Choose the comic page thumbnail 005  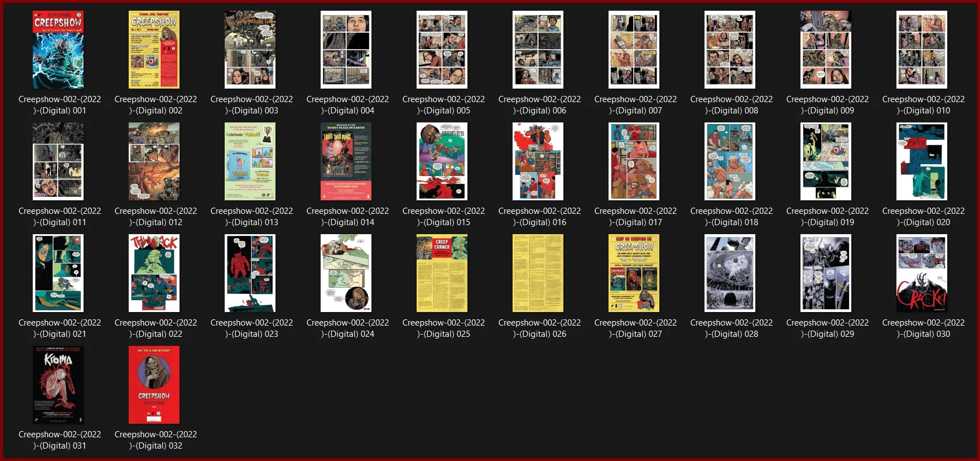tap(442, 50)
